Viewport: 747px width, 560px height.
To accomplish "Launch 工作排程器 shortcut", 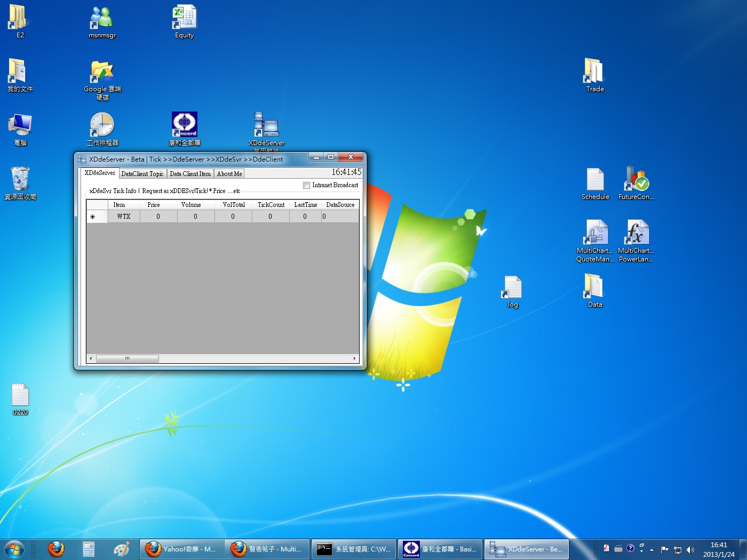I will click(102, 129).
